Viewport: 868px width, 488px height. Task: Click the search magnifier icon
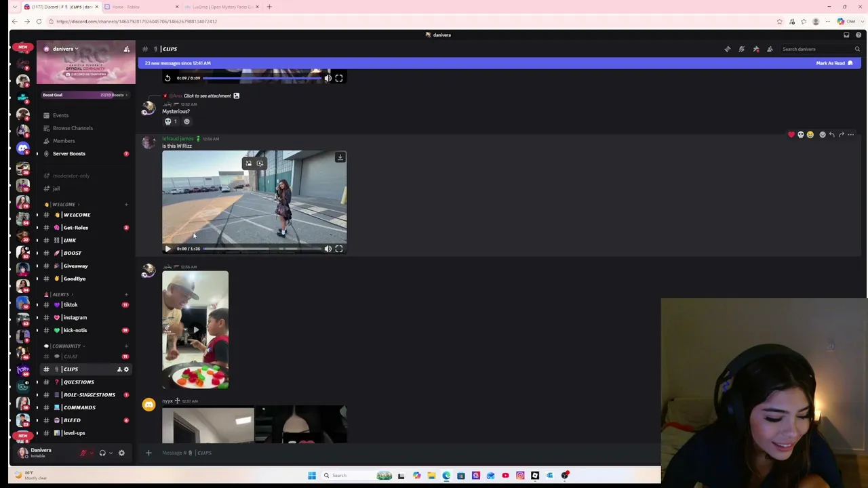pos(857,49)
